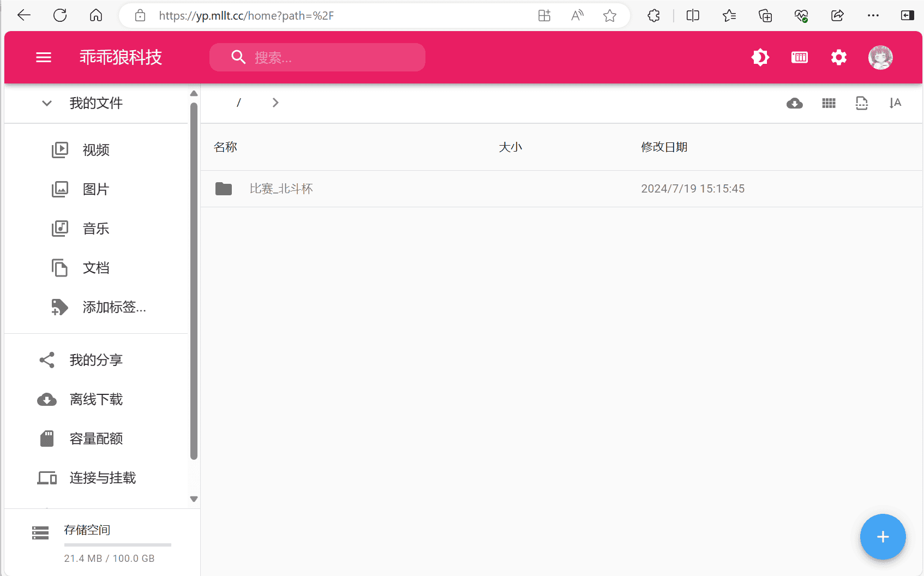This screenshot has width=924, height=576.
Task: Select the 图片 images category icon
Action: 60,189
